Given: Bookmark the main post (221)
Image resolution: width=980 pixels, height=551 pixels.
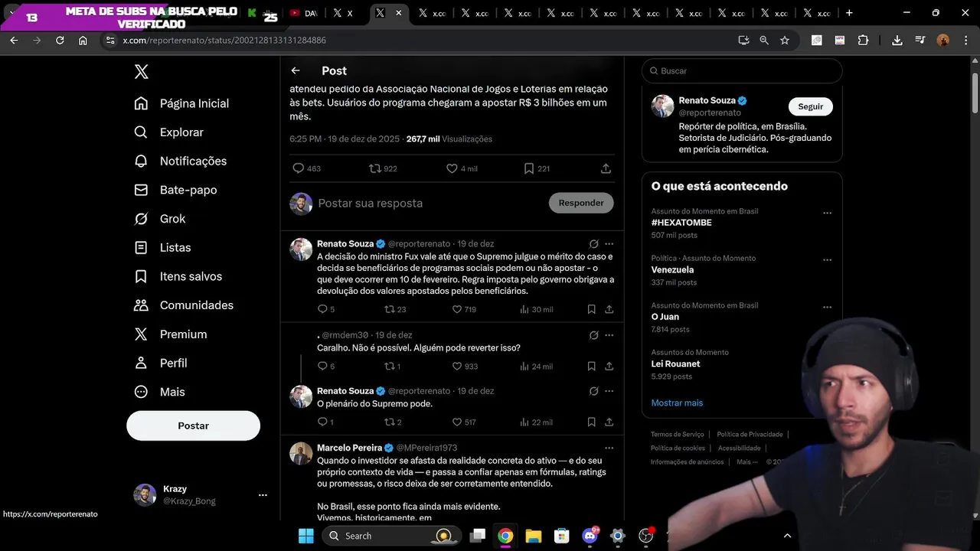Looking at the screenshot, I should pos(536,168).
